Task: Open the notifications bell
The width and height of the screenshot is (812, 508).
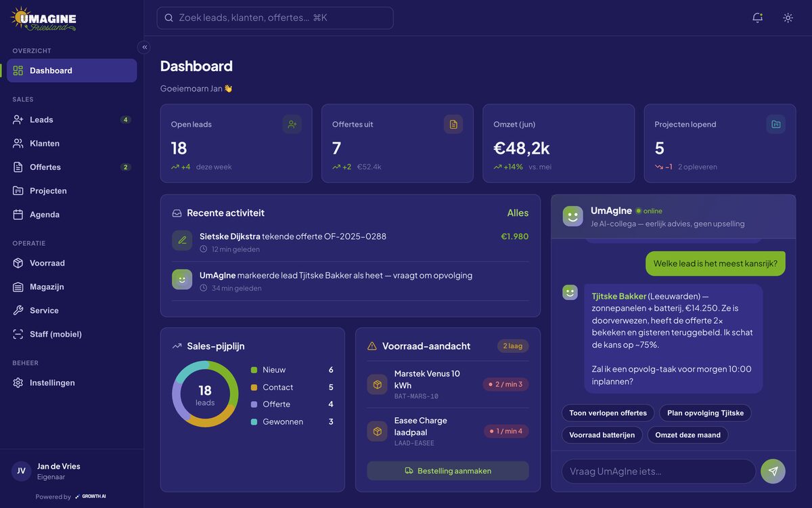Action: click(x=757, y=18)
